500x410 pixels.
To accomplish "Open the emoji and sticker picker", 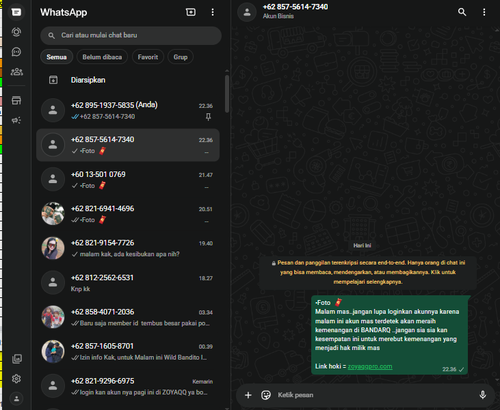I will (266, 395).
